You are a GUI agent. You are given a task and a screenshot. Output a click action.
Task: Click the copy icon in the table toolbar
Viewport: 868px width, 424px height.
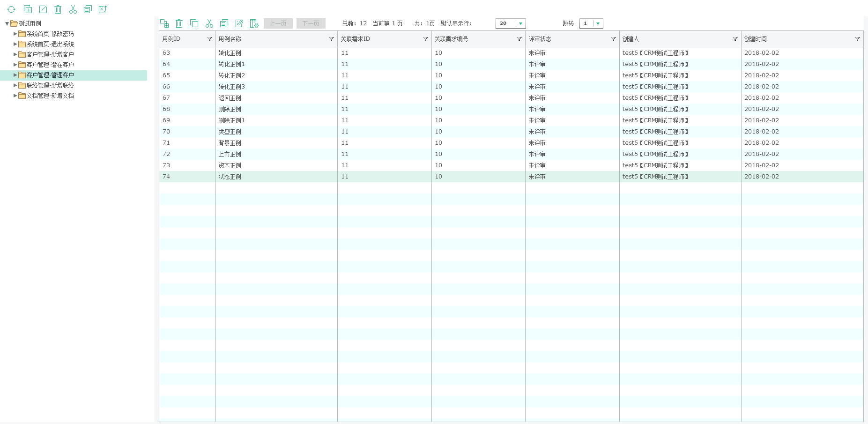(x=194, y=23)
